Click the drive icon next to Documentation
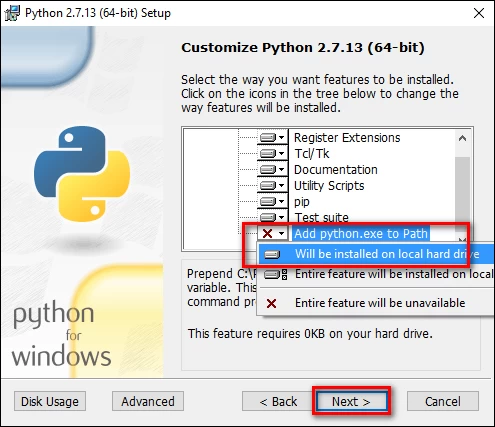The image size is (495, 427). [x=268, y=169]
